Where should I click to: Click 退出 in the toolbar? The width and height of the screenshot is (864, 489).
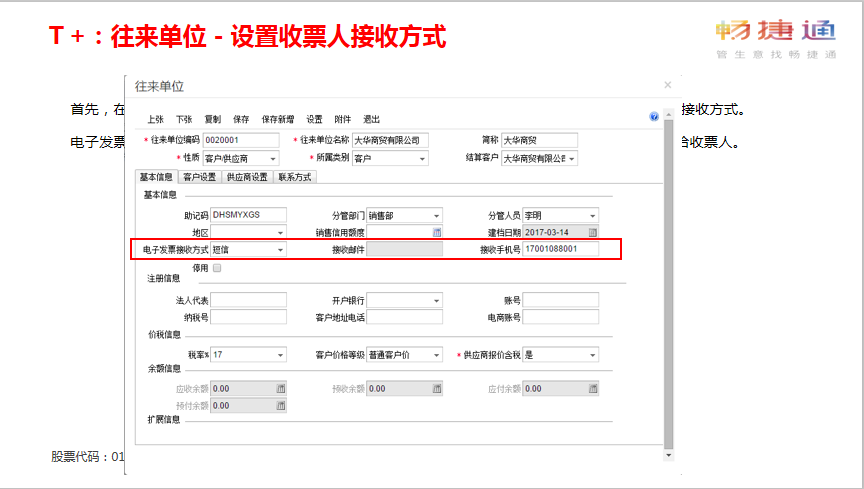pyautogui.click(x=371, y=119)
